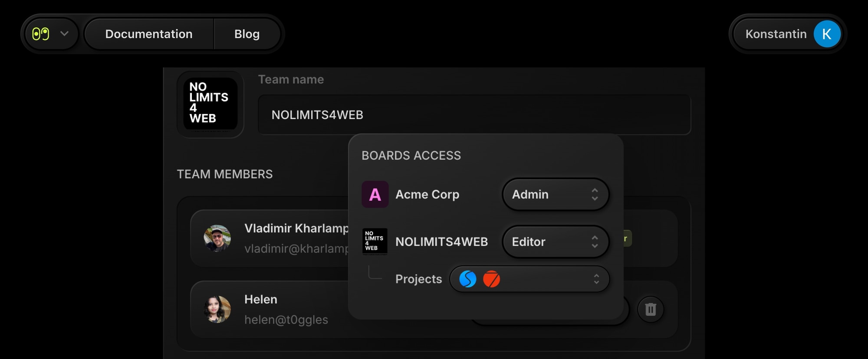Click the green toggles logo icon
Viewport: 868px width, 359px height.
[x=41, y=34]
